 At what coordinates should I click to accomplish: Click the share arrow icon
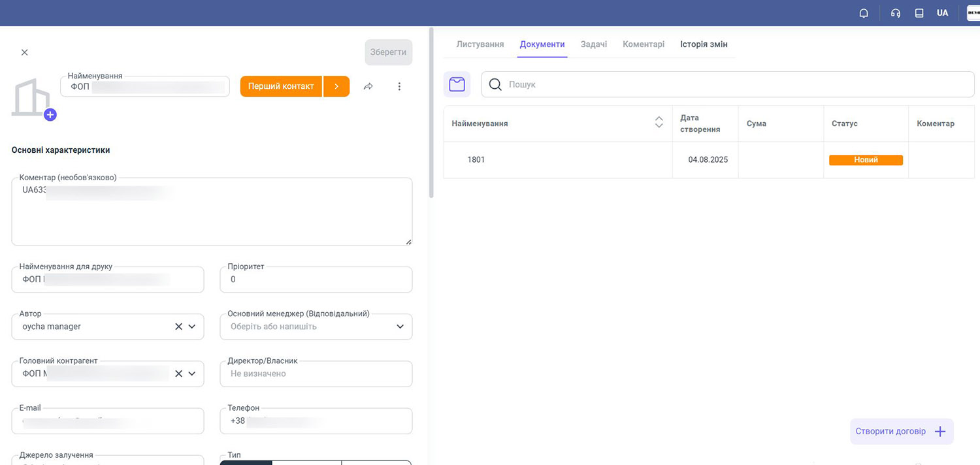368,86
